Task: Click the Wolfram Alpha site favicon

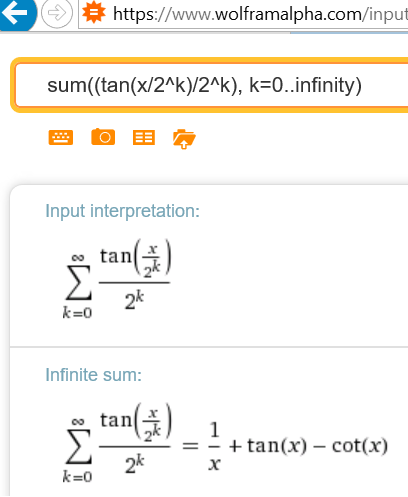Action: coord(94,12)
